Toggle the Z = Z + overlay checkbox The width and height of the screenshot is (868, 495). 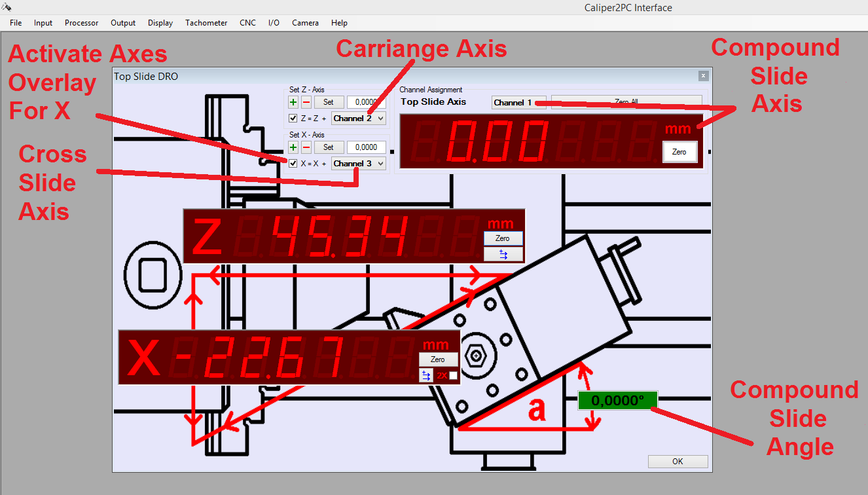pyautogui.click(x=293, y=119)
